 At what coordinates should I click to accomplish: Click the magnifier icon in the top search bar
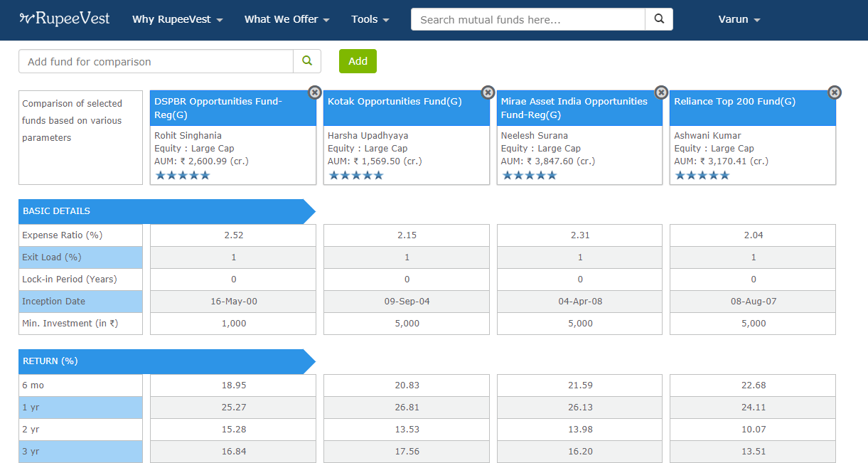[659, 19]
